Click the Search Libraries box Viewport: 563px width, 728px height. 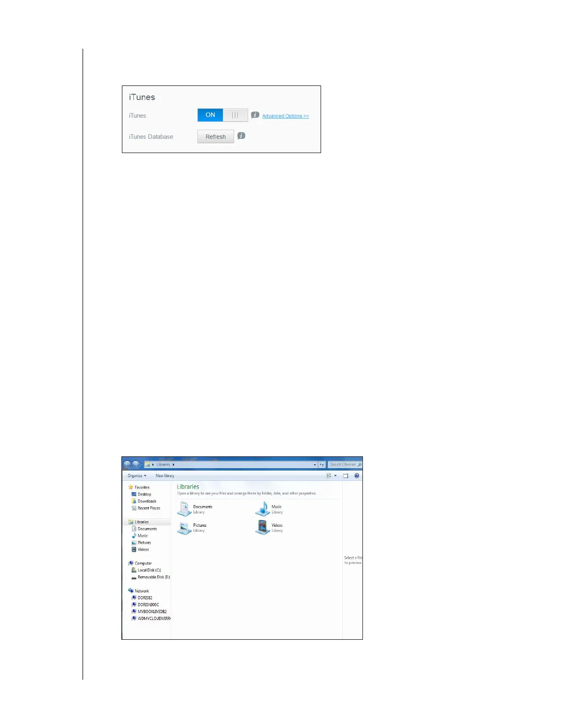(345, 465)
